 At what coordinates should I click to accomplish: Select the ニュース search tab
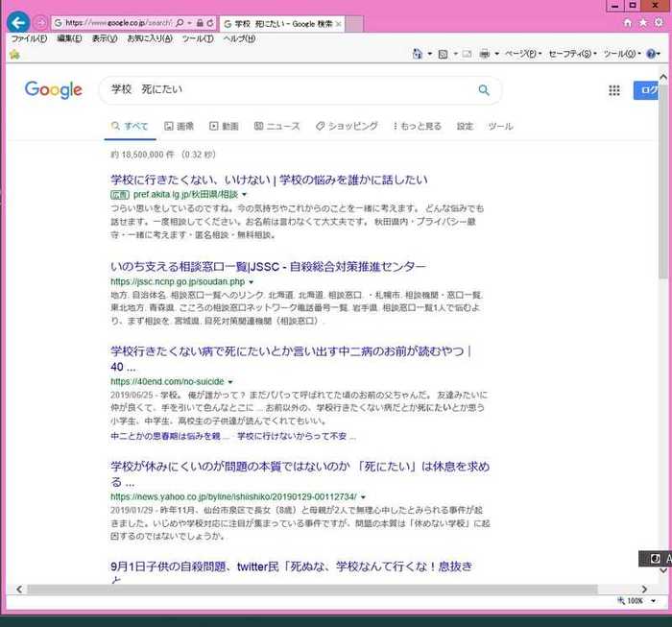click(x=276, y=126)
